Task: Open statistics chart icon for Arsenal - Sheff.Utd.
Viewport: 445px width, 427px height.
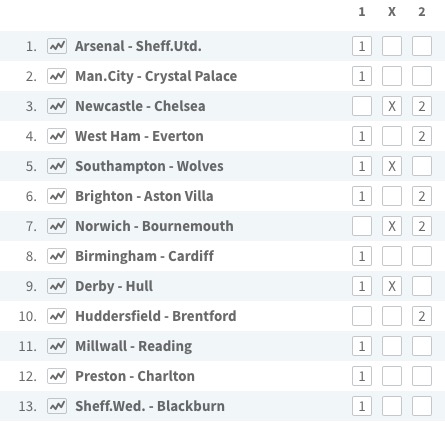Action: point(57,46)
